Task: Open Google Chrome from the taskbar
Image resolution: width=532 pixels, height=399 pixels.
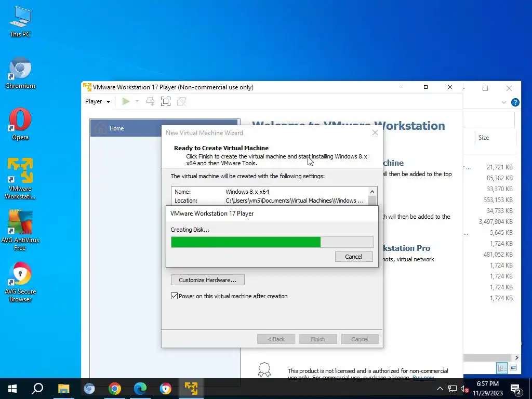Action: [115, 389]
